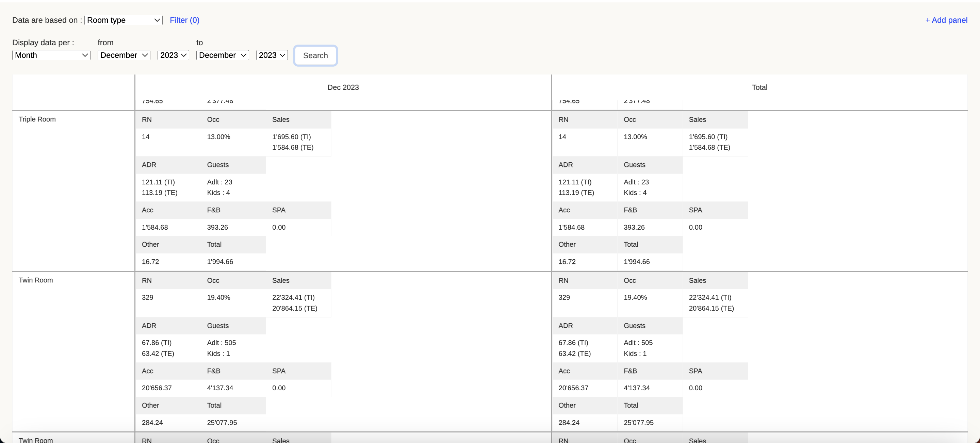The height and width of the screenshot is (443, 980).
Task: Expand the 'from' month December dropdown
Action: pyautogui.click(x=124, y=55)
